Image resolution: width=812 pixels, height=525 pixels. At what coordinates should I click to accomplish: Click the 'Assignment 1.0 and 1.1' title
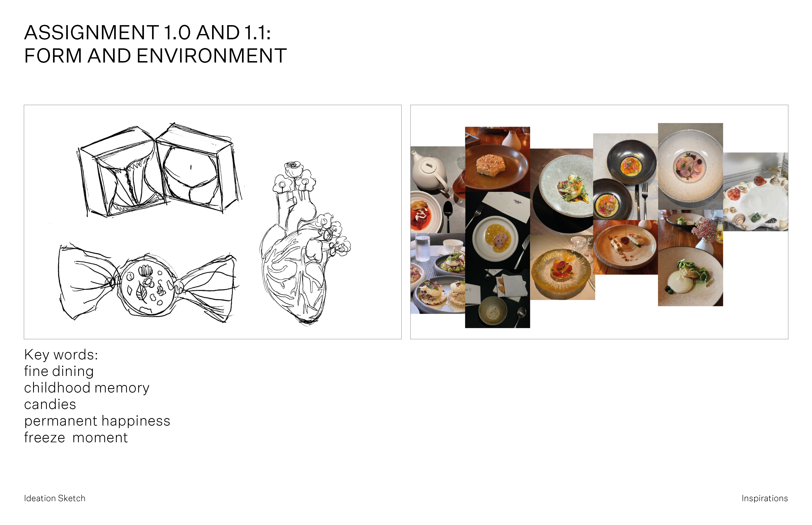(x=147, y=33)
